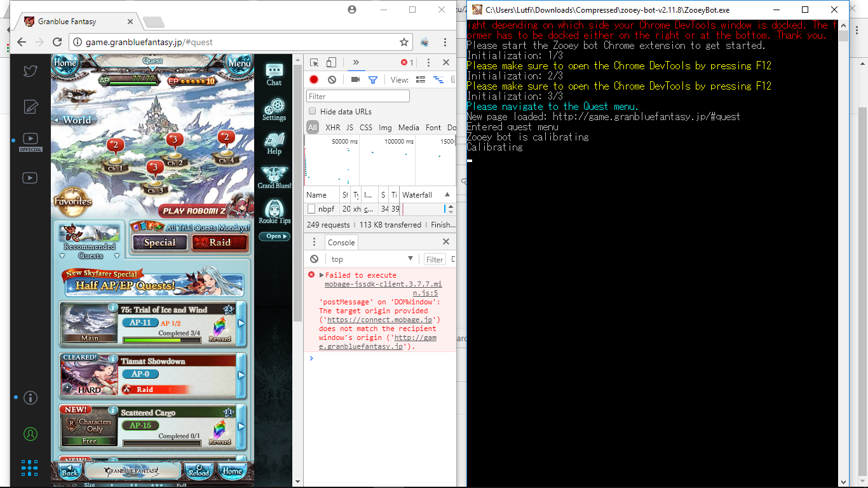This screenshot has height=488, width=868.
Task: Toggle the device toolbar in DevTools
Action: click(331, 62)
